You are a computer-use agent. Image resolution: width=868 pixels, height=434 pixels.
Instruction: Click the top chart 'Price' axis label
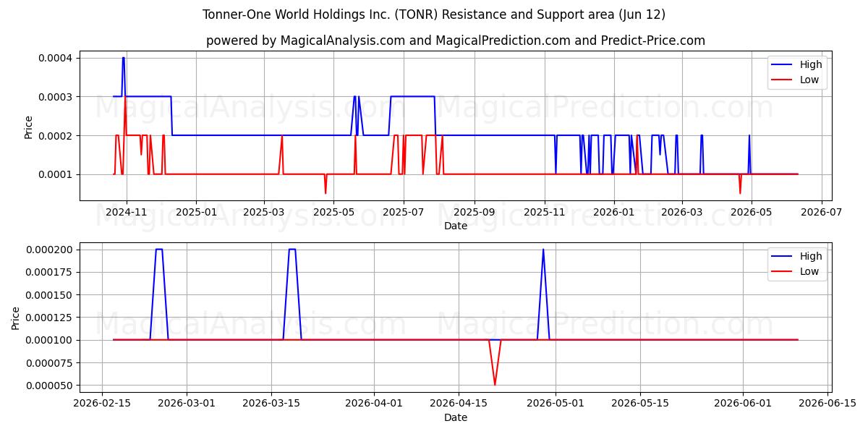point(29,125)
